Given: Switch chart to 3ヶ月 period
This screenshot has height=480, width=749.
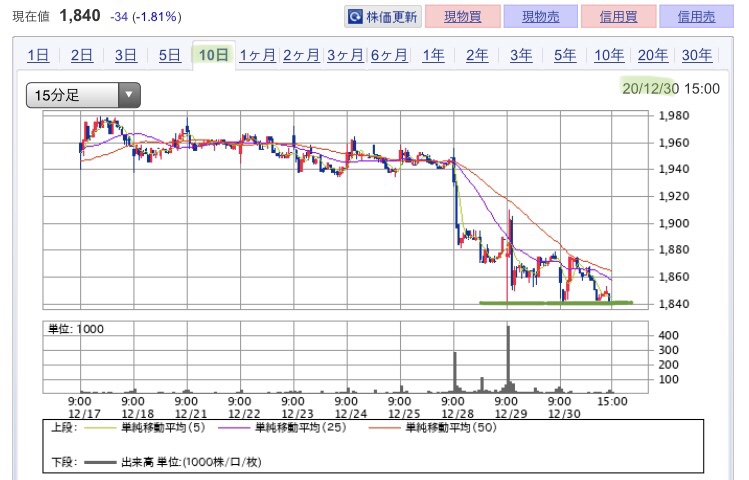Looking at the screenshot, I should 345,55.
